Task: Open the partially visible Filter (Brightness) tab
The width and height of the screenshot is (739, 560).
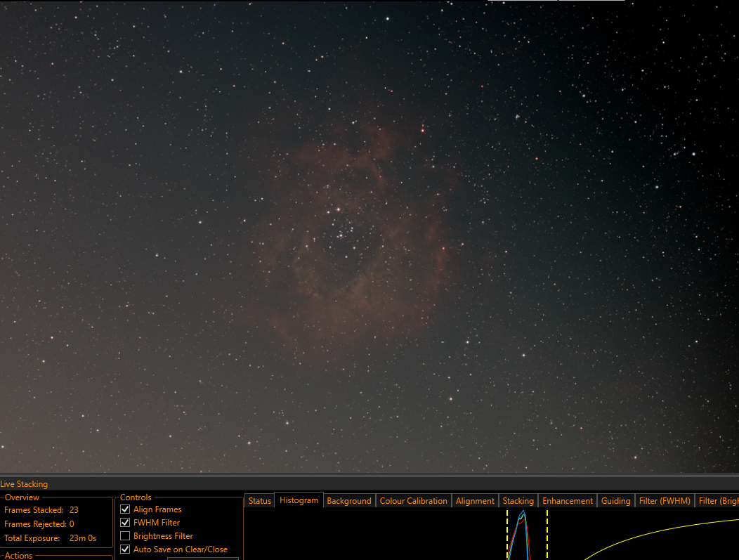Action: (x=717, y=500)
